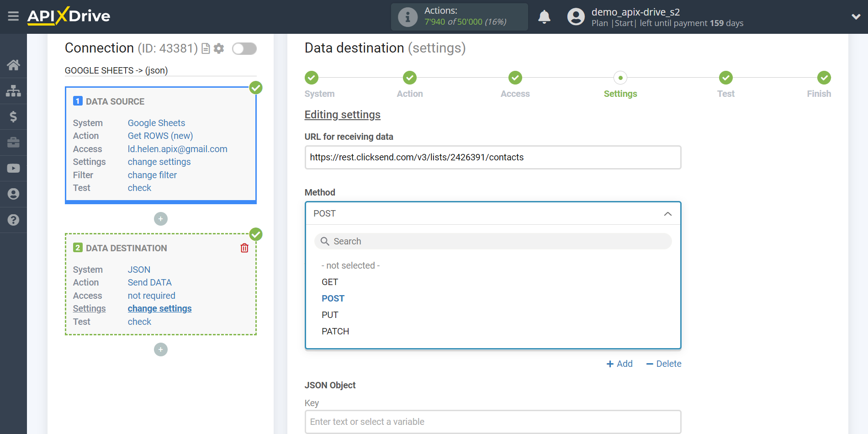Go to System step
This screenshot has width=868, height=434.
pyautogui.click(x=312, y=78)
